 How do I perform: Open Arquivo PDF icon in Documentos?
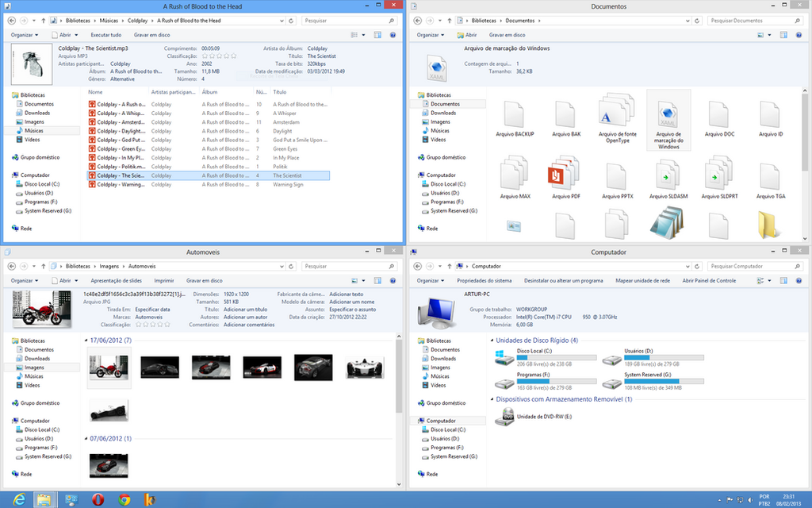pyautogui.click(x=565, y=177)
